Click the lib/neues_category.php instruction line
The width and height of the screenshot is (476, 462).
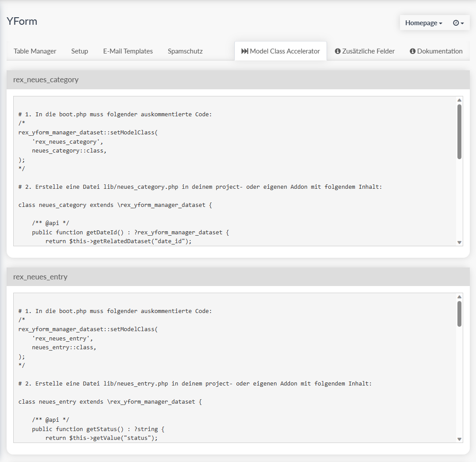(x=200, y=187)
